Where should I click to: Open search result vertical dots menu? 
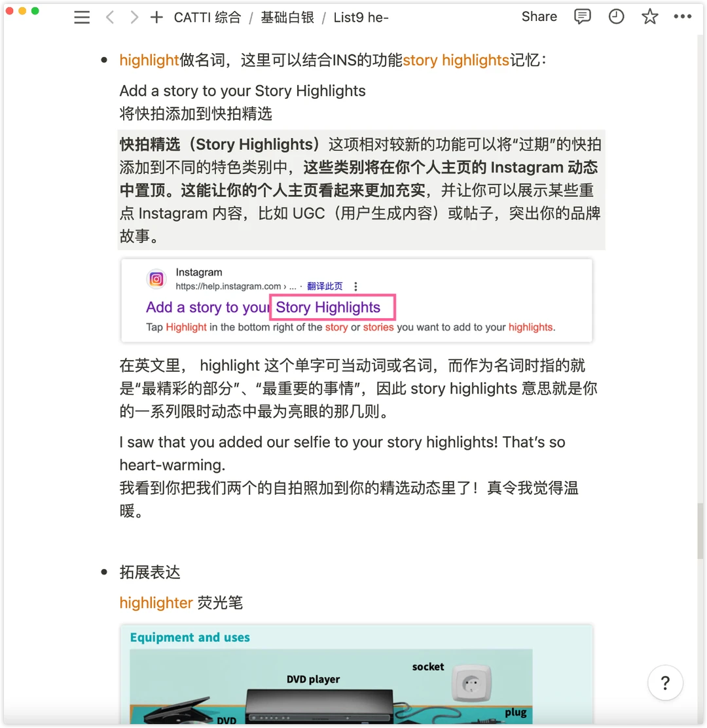pyautogui.click(x=355, y=286)
